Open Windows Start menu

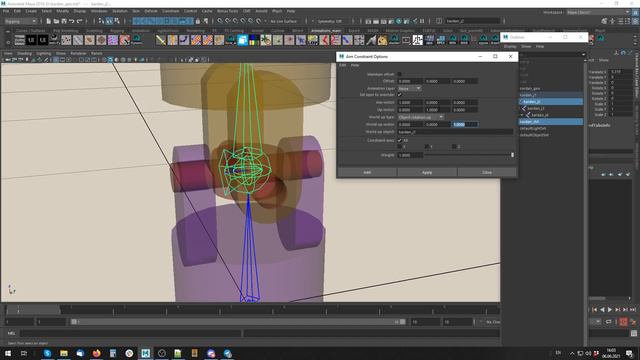pyautogui.click(x=8, y=353)
